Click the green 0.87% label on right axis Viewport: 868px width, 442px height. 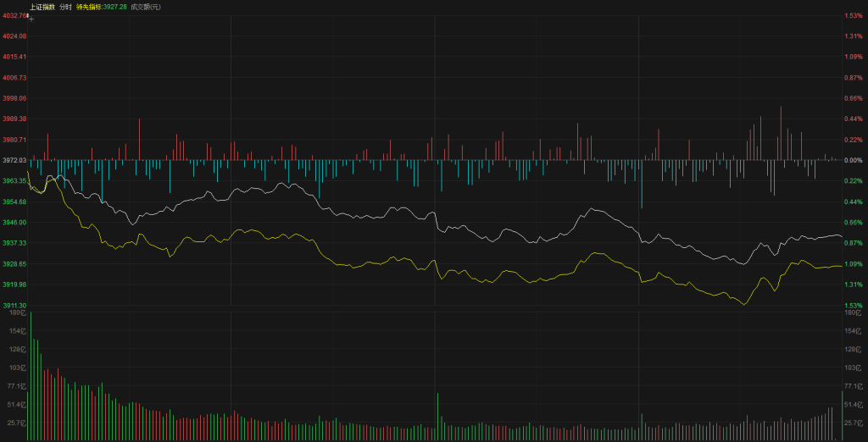tap(852, 243)
